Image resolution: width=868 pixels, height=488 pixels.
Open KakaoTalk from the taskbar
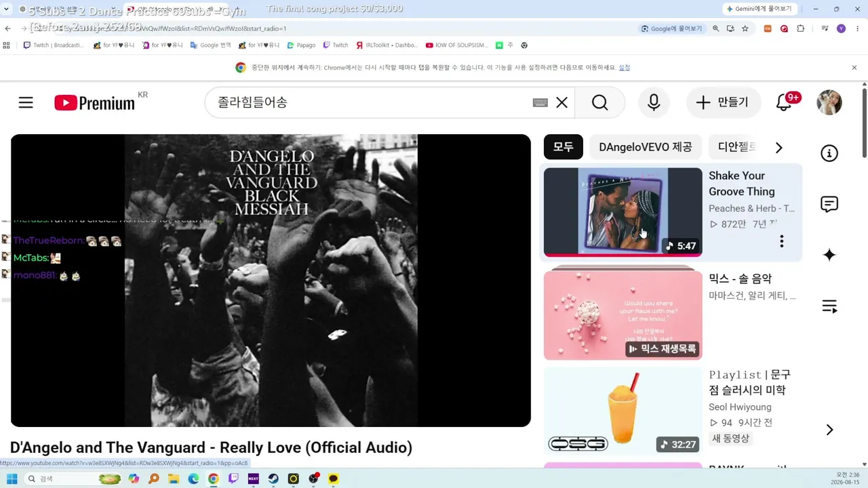coord(333,479)
